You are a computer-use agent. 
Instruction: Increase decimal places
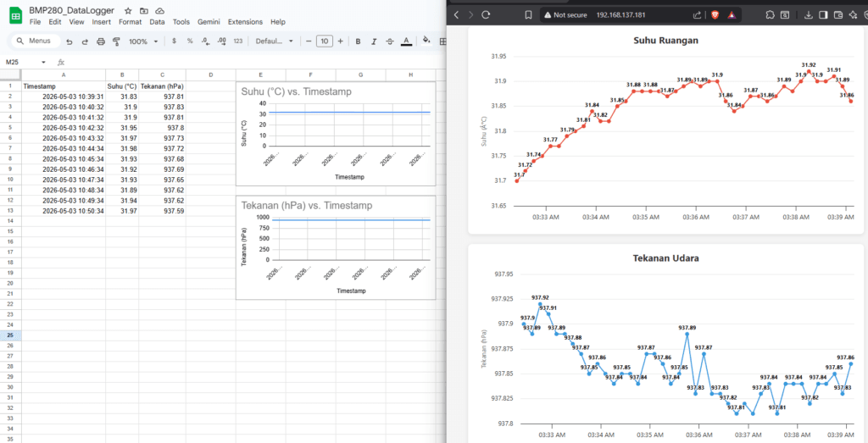(x=222, y=41)
